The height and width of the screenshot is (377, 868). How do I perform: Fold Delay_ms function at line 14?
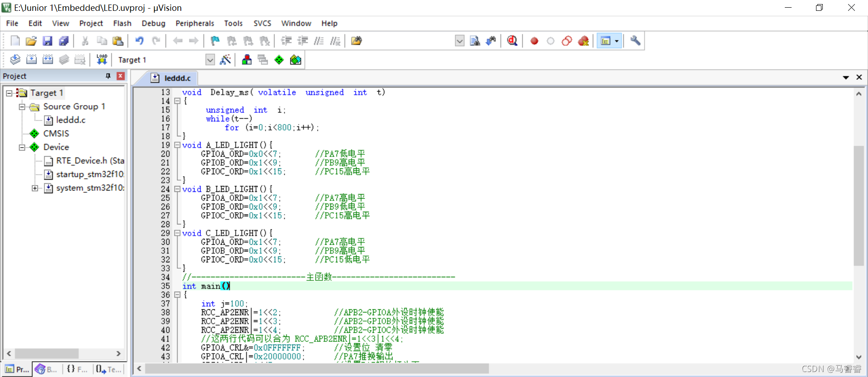178,101
